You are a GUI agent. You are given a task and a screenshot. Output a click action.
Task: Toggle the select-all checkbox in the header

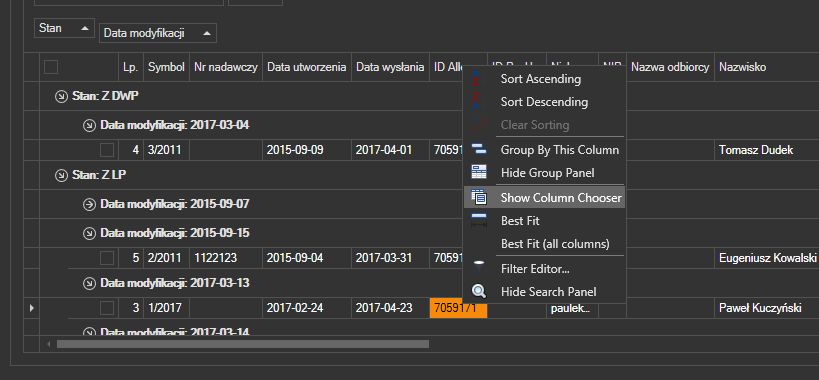[x=51, y=67]
